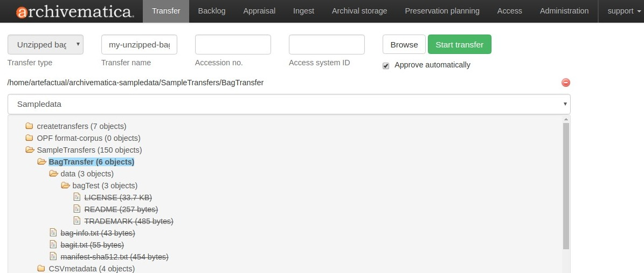Open the Preservation planning tab
This screenshot has height=273, width=644.
442,11
